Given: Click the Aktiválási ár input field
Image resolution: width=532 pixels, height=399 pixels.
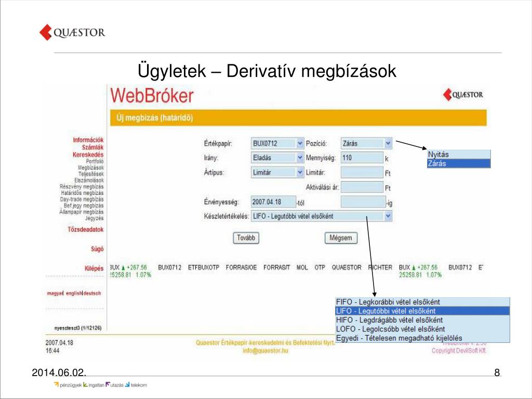Looking at the screenshot, I should (x=362, y=187).
